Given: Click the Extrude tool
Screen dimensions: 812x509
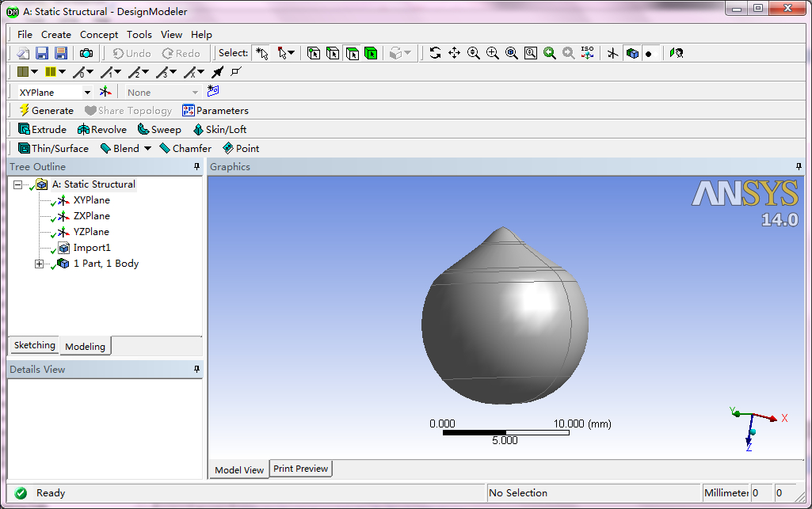Looking at the screenshot, I should pyautogui.click(x=43, y=129).
